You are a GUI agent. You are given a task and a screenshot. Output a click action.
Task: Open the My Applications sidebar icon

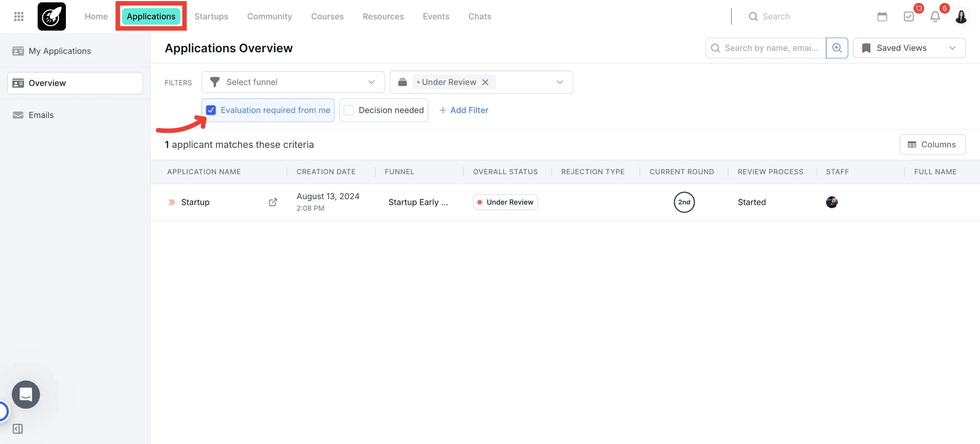click(18, 51)
